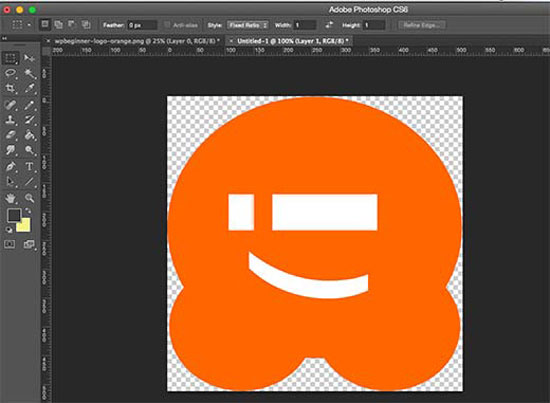The image size is (550, 403).
Task: Close the Untitled-1 document tab
Action: tap(231, 41)
